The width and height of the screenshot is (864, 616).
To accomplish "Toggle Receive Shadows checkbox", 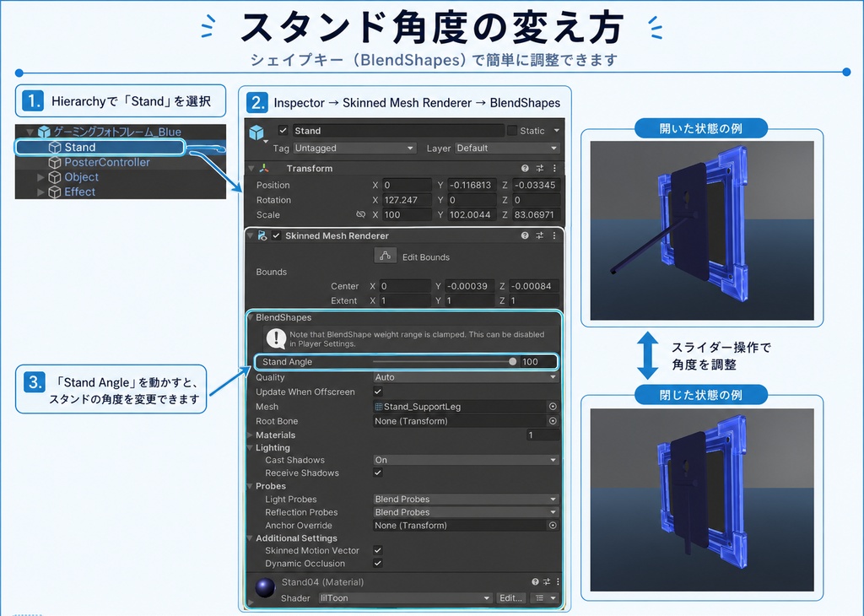I will click(x=378, y=473).
